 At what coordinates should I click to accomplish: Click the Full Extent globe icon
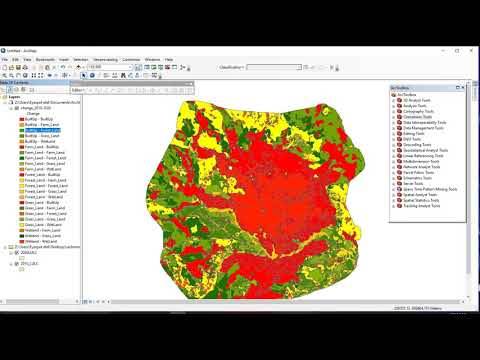pos(25,76)
